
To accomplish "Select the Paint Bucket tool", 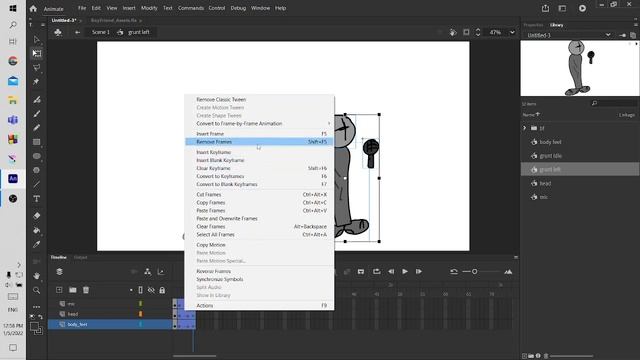I will [x=36, y=230].
